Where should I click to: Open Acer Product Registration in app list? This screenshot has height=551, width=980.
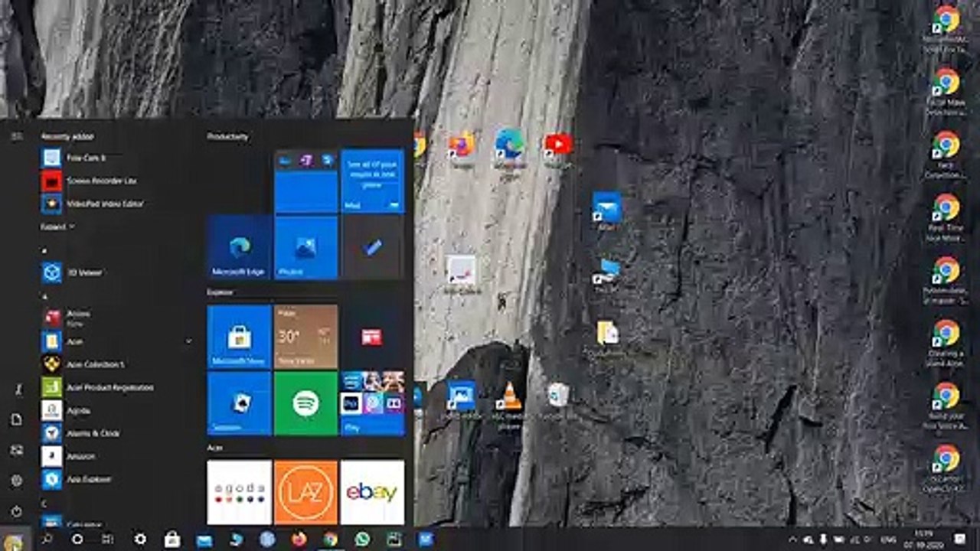(x=113, y=387)
